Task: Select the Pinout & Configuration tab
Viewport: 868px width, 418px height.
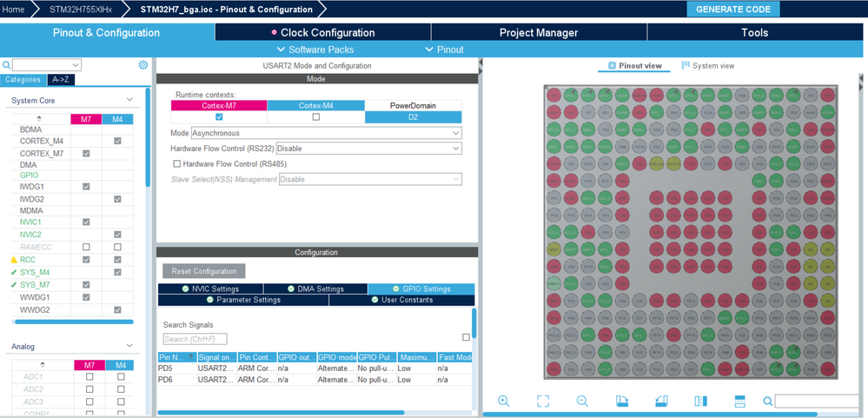Action: click(107, 33)
